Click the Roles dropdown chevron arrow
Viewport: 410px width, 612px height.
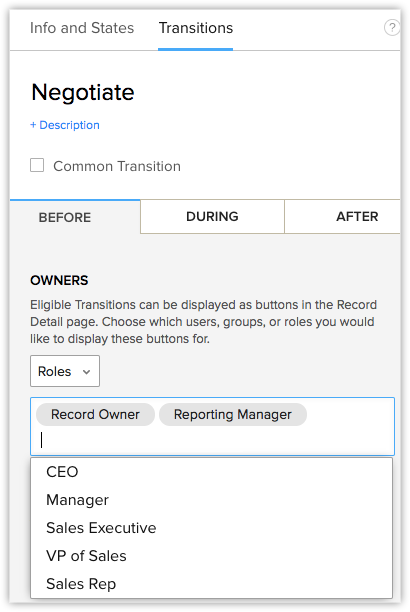pyautogui.click(x=87, y=372)
